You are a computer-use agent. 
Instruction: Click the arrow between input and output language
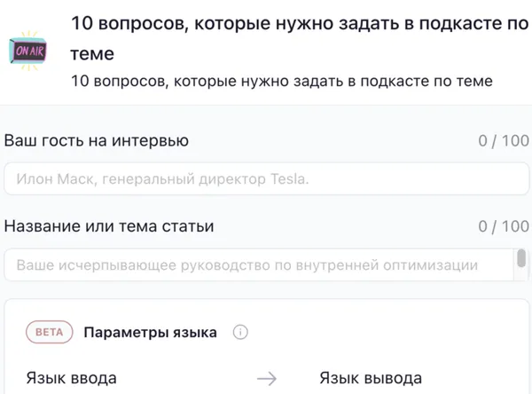(x=267, y=378)
